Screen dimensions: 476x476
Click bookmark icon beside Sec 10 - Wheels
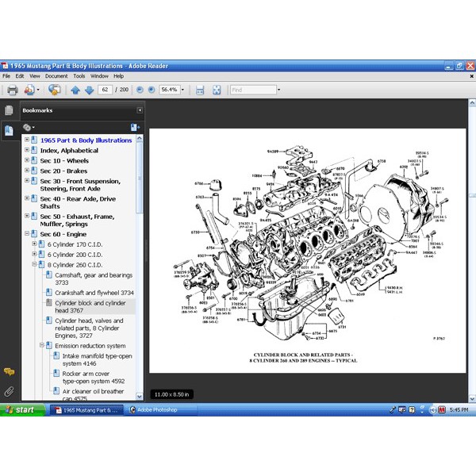34,160
